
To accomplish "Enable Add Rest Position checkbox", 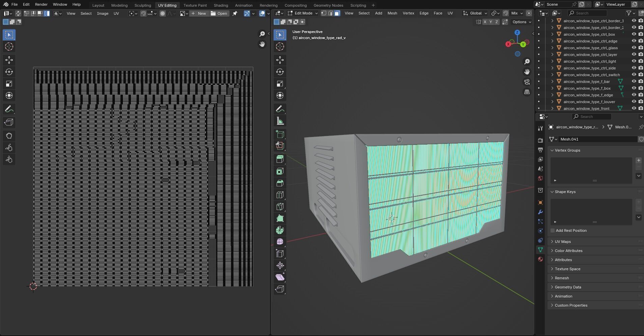I will coord(553,231).
